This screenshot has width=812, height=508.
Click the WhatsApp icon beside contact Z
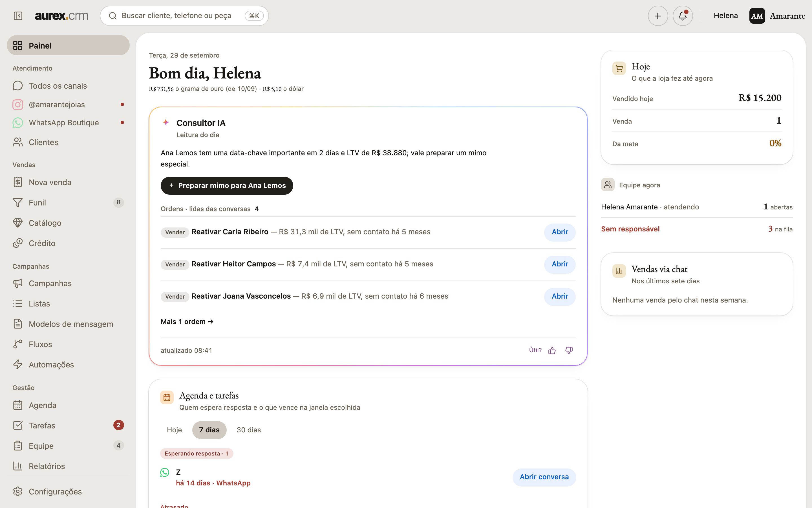164,472
